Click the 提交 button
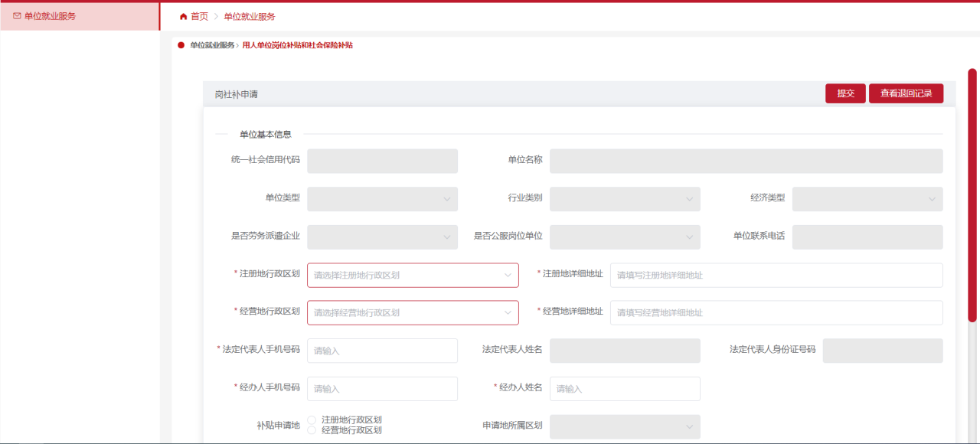Screen dimensions: 980x444 (845, 93)
